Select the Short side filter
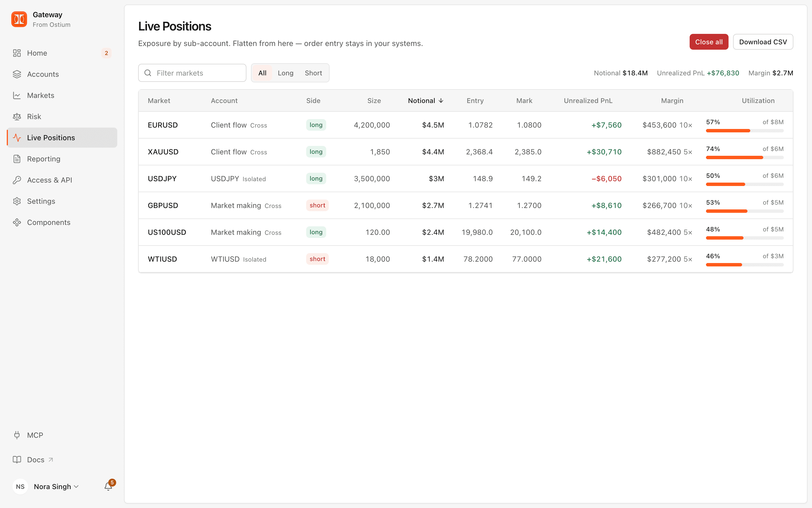Screen dimensions: 812x508 pos(314,73)
